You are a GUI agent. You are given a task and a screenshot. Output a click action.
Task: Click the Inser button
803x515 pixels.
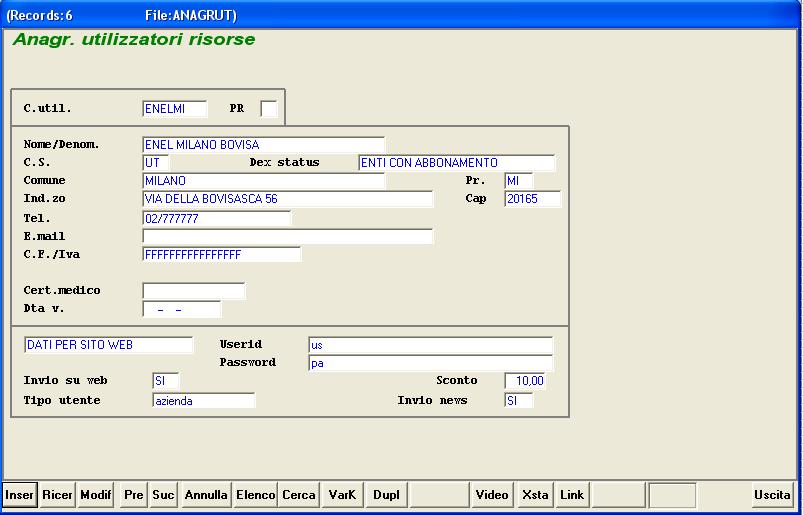click(x=19, y=495)
